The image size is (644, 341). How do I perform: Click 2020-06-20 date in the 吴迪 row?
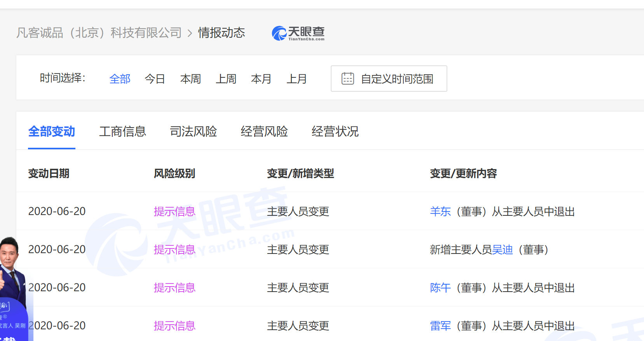[x=57, y=249]
